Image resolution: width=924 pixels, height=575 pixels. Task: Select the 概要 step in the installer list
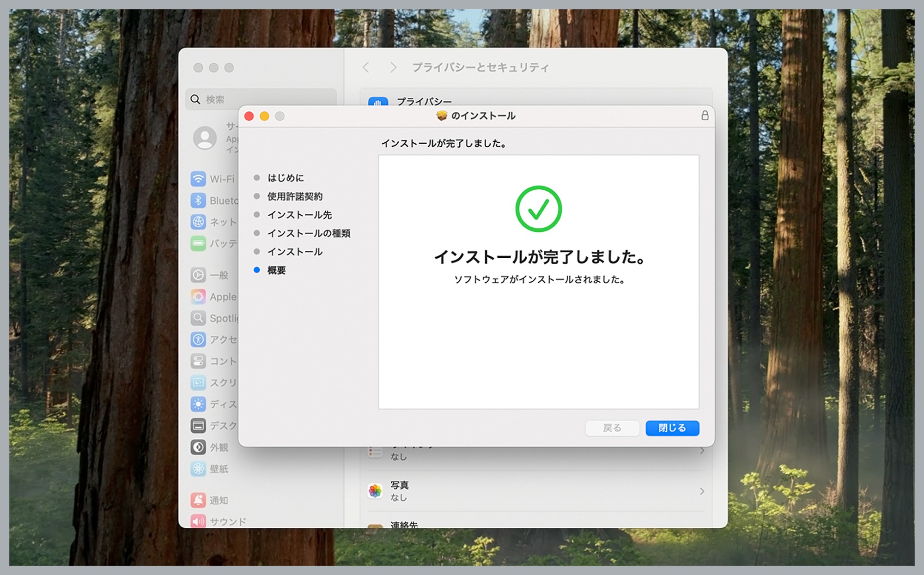[x=276, y=270]
